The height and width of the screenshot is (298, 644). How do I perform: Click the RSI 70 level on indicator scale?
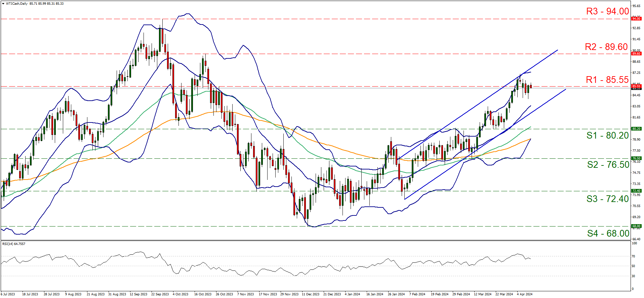tap(633, 256)
